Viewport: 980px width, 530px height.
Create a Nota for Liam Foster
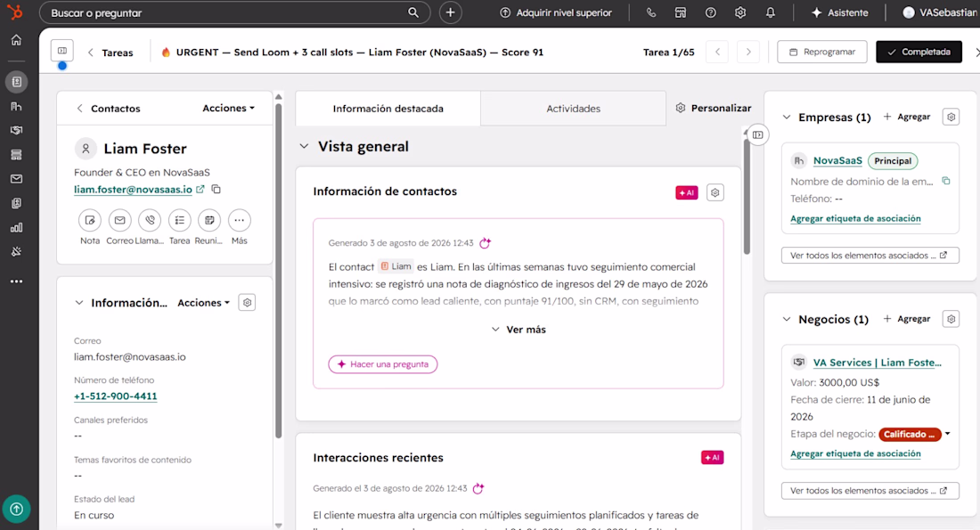tap(89, 221)
